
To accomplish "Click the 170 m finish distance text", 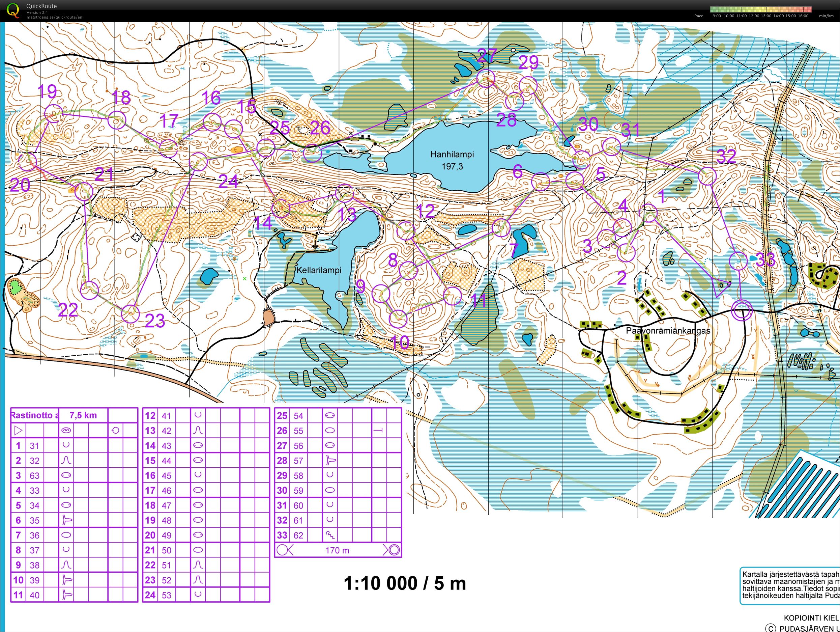I will tap(337, 550).
